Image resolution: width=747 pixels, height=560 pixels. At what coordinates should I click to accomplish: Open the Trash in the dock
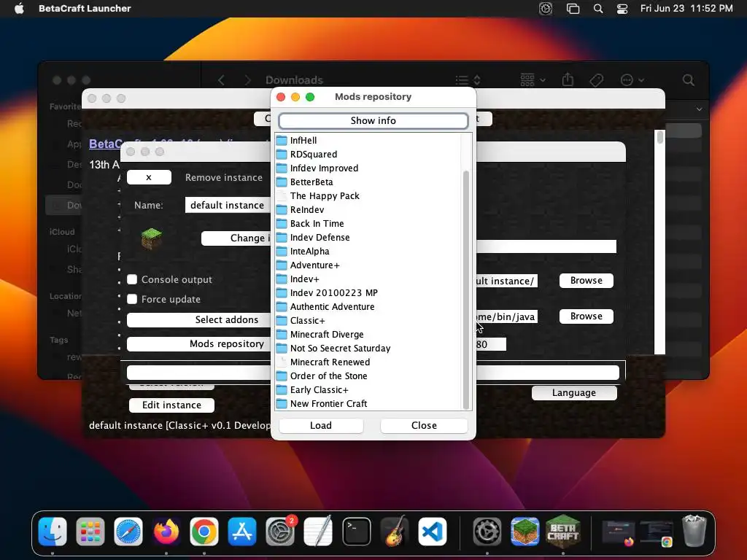point(694,532)
